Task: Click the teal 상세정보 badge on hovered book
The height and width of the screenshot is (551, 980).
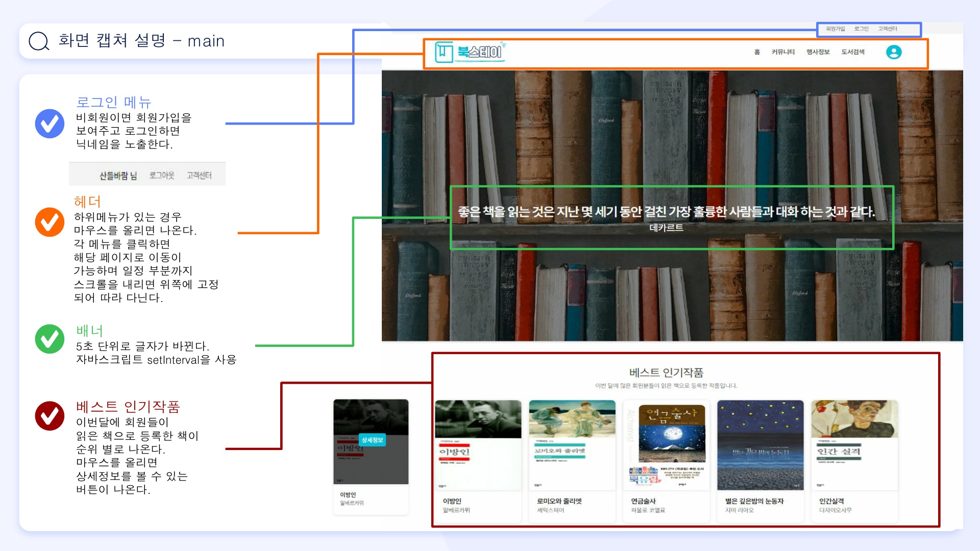Action: pyautogui.click(x=372, y=440)
